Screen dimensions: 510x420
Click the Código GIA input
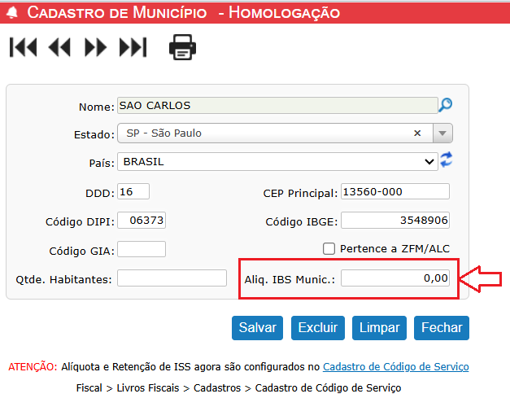142,248
